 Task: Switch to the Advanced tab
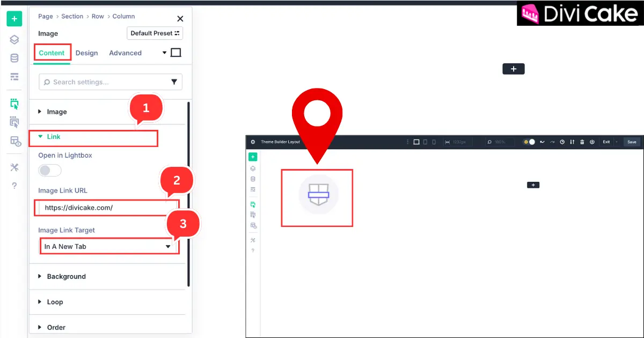point(125,53)
